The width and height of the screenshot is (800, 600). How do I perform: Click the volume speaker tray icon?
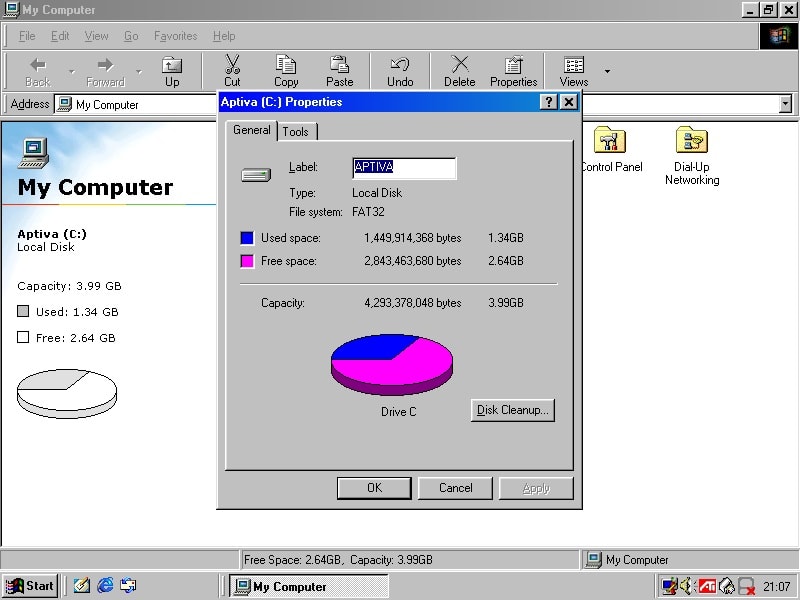click(x=686, y=586)
